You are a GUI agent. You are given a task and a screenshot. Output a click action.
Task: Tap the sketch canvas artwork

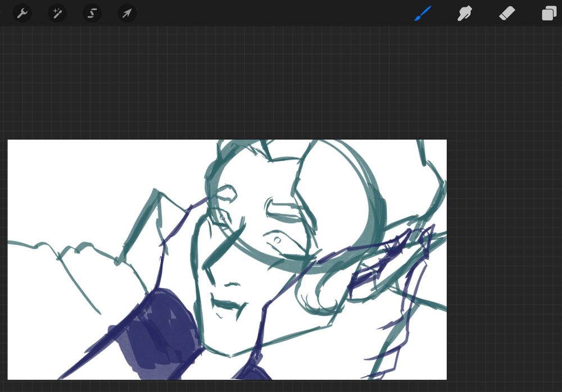click(227, 259)
